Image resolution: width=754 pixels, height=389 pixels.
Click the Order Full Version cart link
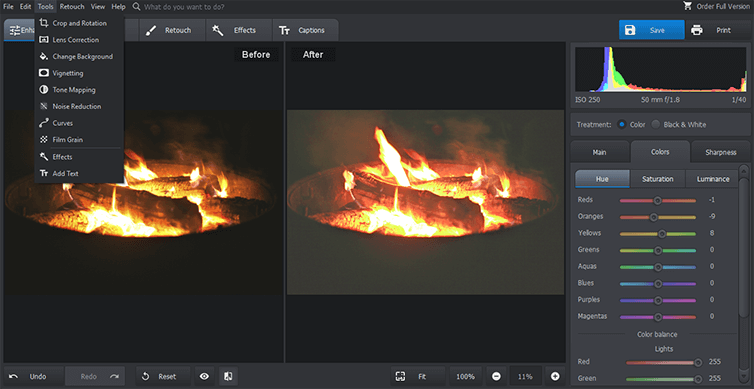point(716,7)
